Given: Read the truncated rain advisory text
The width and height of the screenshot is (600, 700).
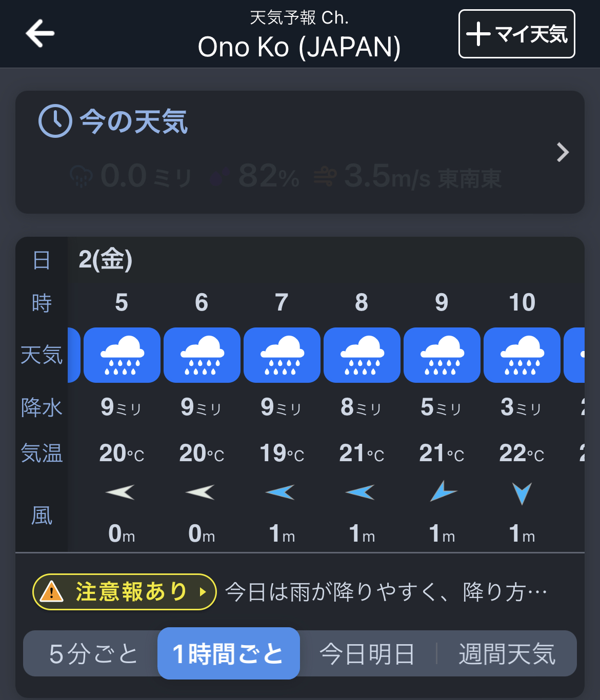Looking at the screenshot, I should click(386, 592).
